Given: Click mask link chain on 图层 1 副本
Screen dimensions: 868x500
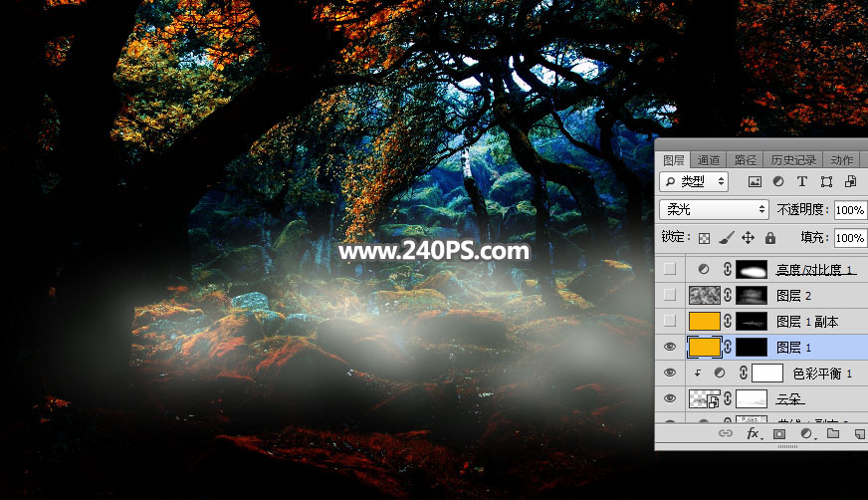Looking at the screenshot, I should coord(728,321).
